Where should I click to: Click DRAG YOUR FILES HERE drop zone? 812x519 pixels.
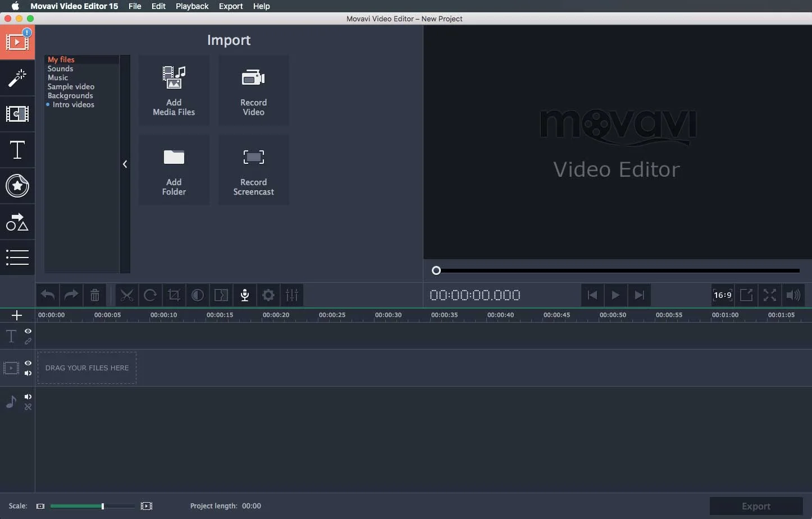point(87,368)
